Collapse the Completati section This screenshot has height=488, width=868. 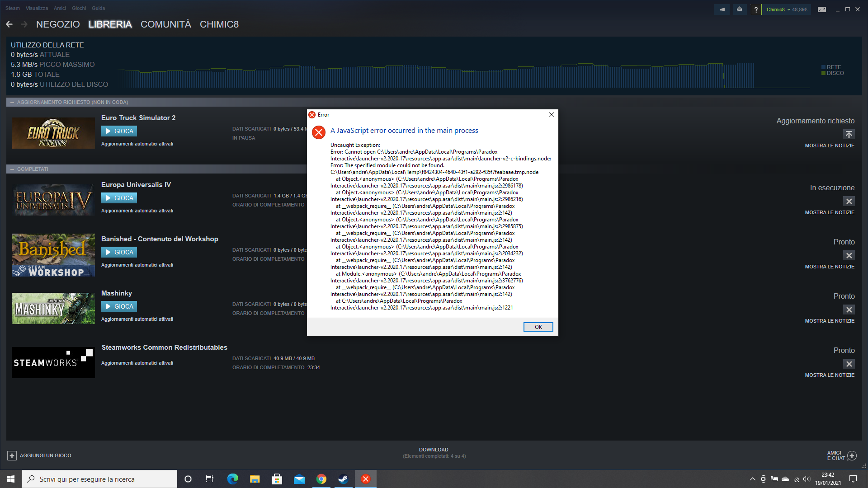tap(12, 169)
